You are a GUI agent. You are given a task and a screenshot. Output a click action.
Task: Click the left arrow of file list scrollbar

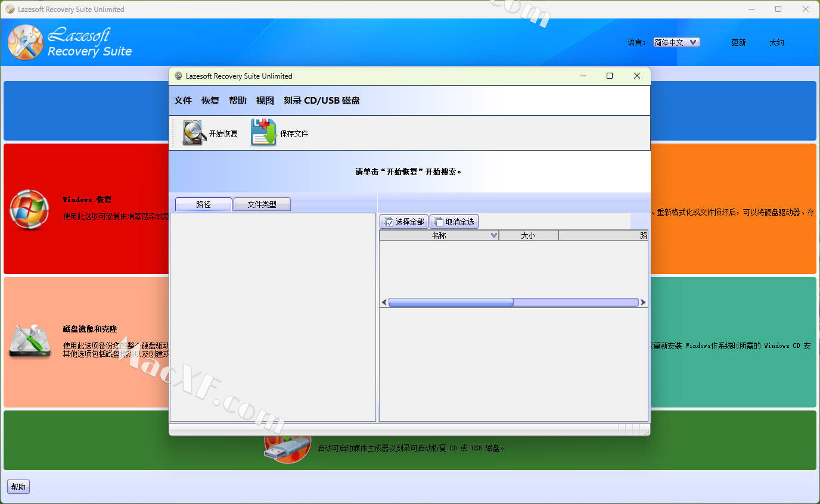(384, 302)
